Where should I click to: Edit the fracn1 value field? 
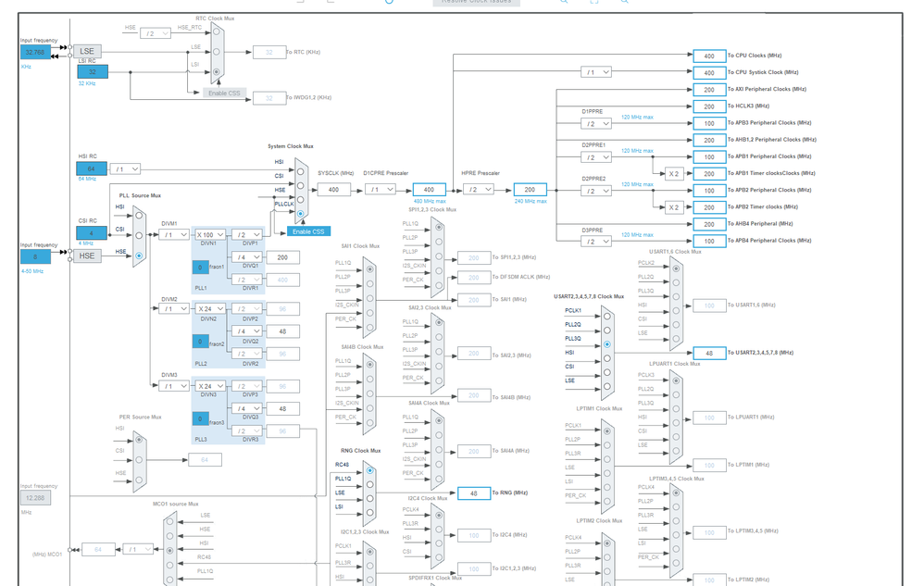pyautogui.click(x=200, y=268)
